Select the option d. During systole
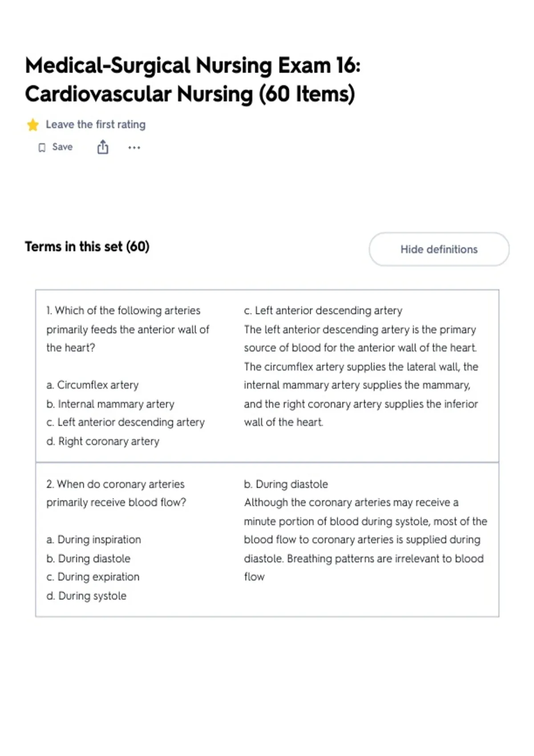This screenshot has width=534, height=756. click(86, 596)
